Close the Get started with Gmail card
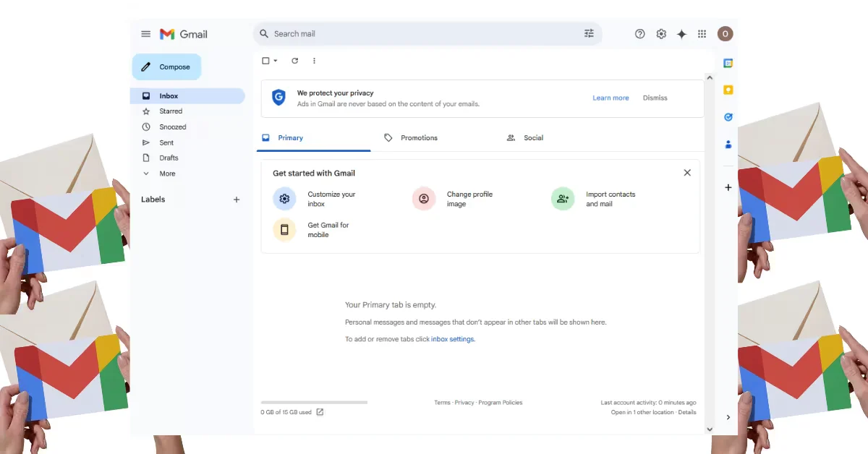The height and width of the screenshot is (454, 868). 687,173
